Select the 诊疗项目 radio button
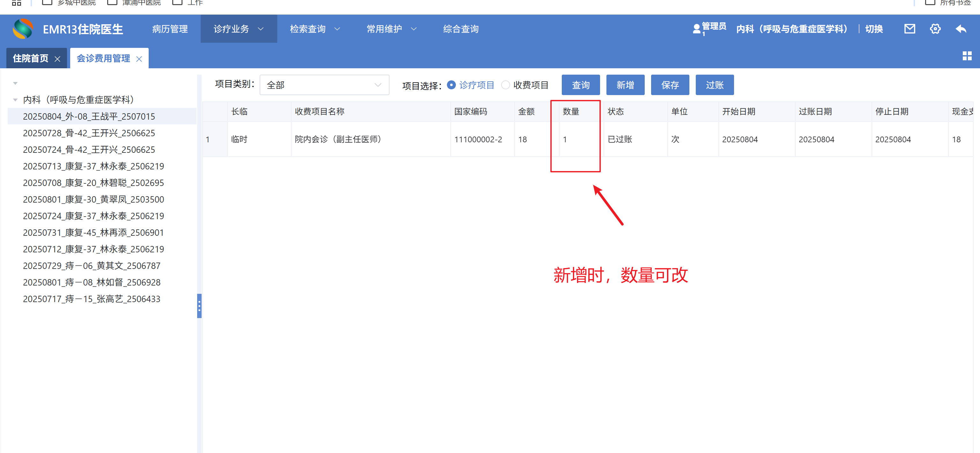 click(451, 85)
